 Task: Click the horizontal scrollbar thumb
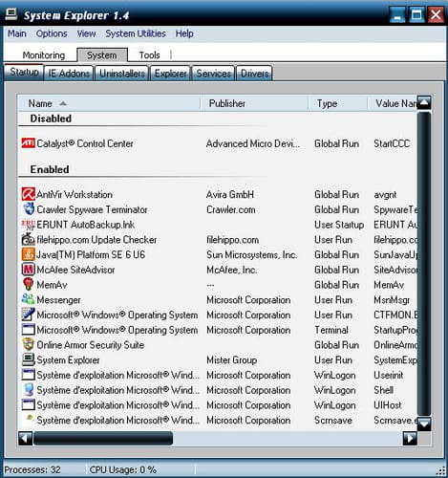point(103,438)
